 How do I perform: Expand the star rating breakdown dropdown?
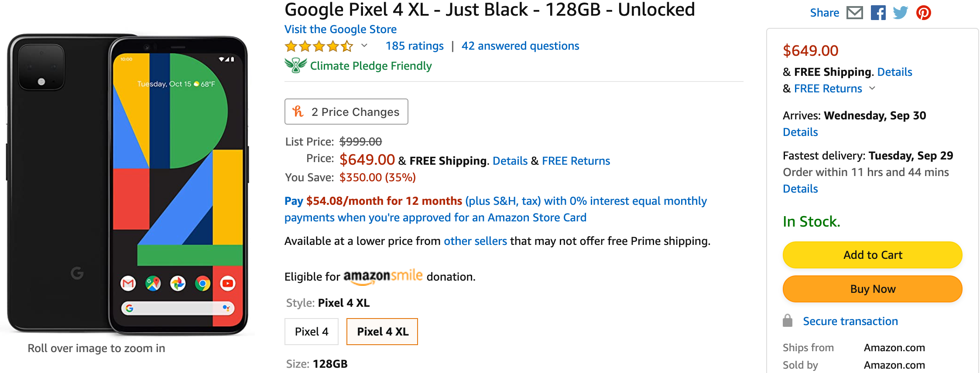(x=363, y=46)
